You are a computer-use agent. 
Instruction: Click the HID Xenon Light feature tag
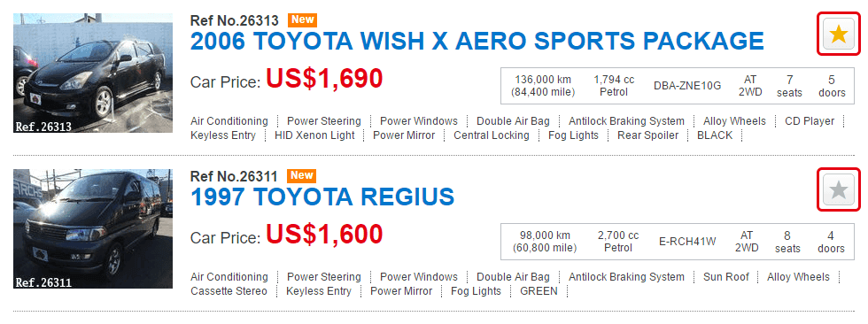point(314,135)
